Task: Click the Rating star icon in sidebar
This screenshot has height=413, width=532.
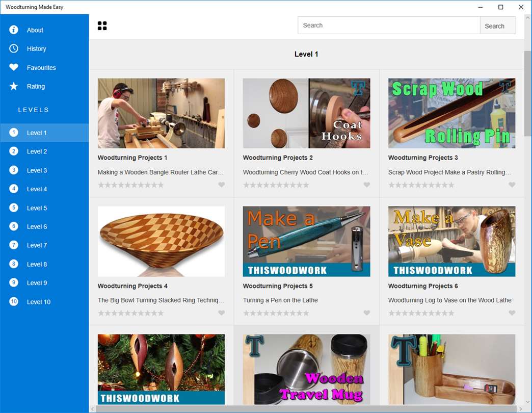Action: (14, 86)
